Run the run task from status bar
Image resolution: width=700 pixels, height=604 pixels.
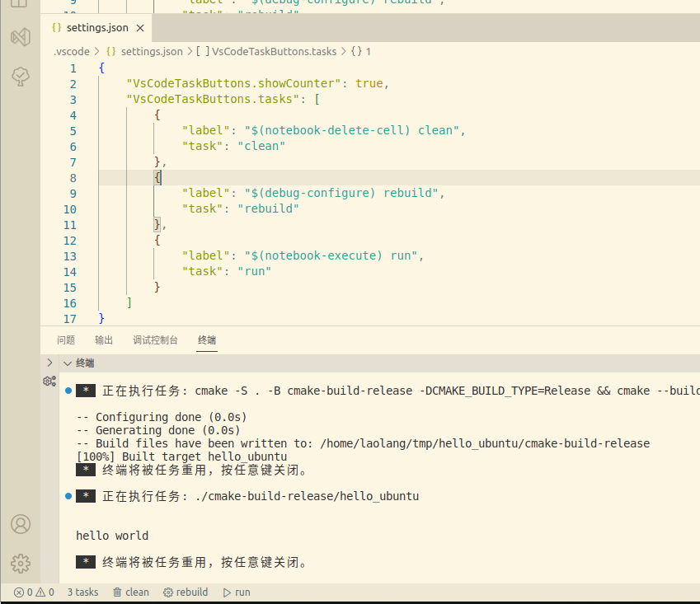click(237, 592)
